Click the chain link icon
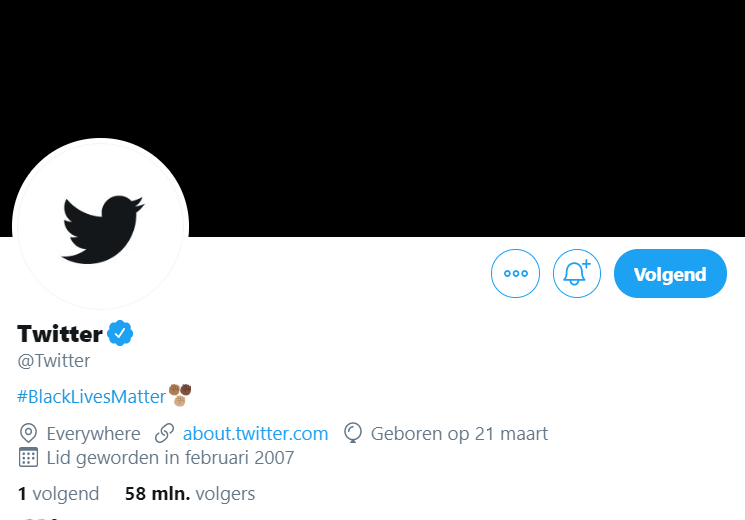Viewport: 745px width, 520px height. tap(164, 433)
